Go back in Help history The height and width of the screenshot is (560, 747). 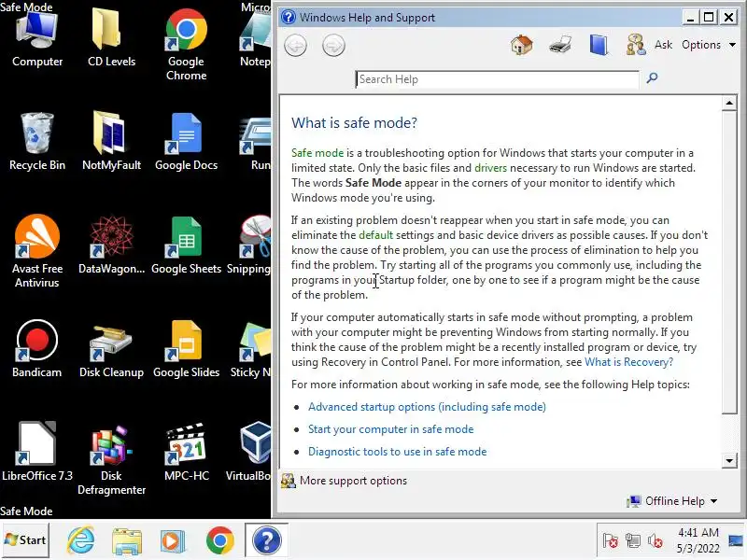point(295,46)
